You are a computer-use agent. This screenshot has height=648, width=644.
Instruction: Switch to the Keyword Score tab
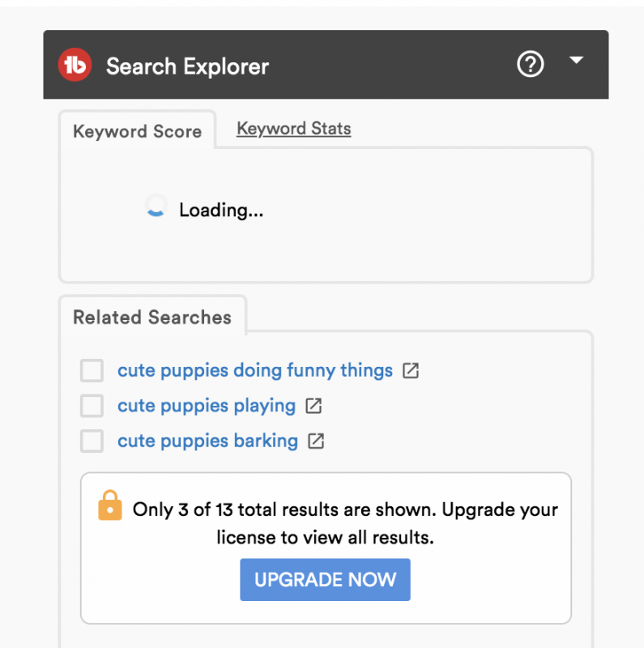click(x=137, y=132)
